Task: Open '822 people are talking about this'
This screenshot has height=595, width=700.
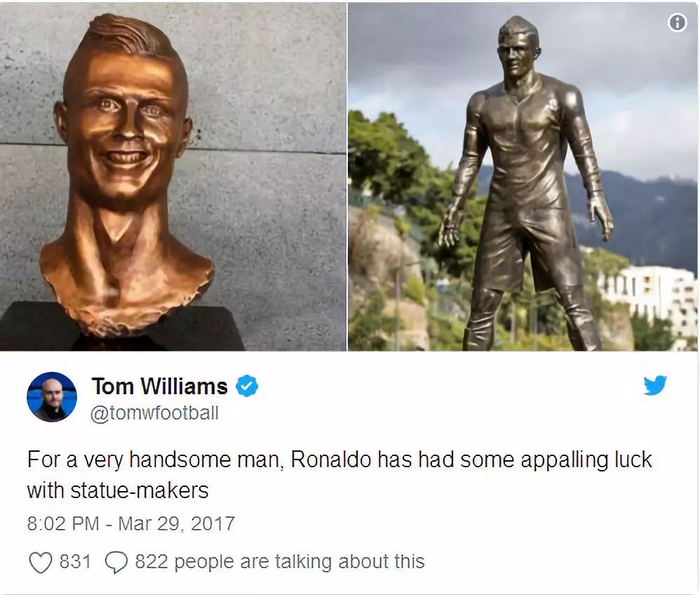Action: click(279, 562)
